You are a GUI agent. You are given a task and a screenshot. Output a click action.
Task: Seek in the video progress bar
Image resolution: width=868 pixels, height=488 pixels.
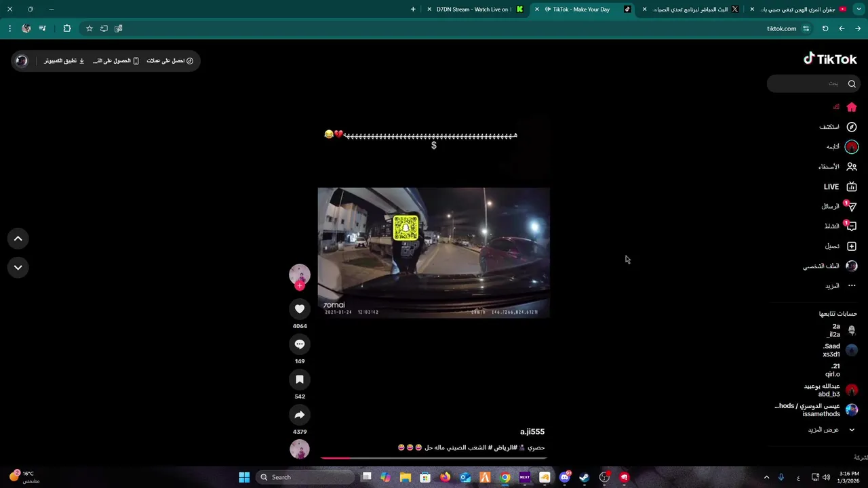(433, 458)
